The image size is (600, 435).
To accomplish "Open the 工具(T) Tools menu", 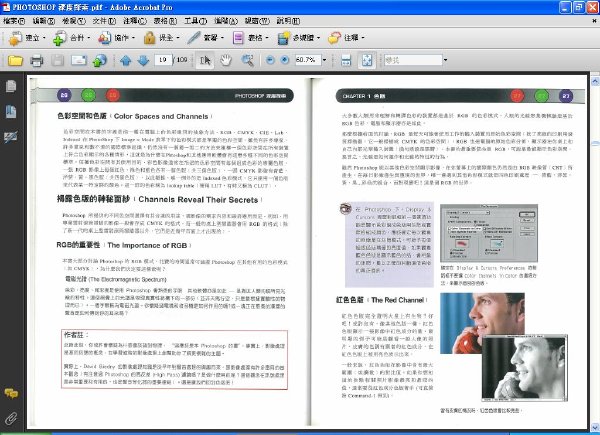I will coord(196,21).
